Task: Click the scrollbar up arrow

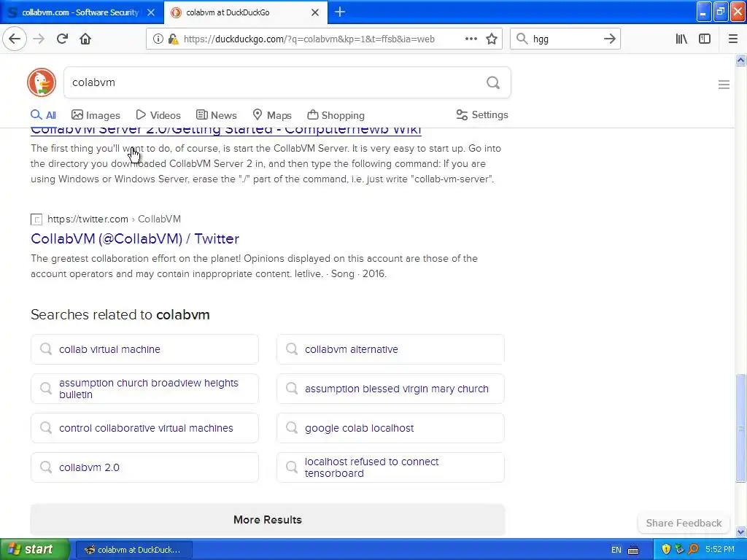Action: coord(741,60)
